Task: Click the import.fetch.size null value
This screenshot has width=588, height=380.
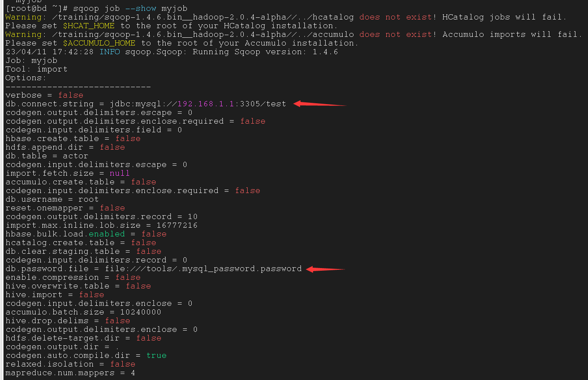Action: pos(120,174)
